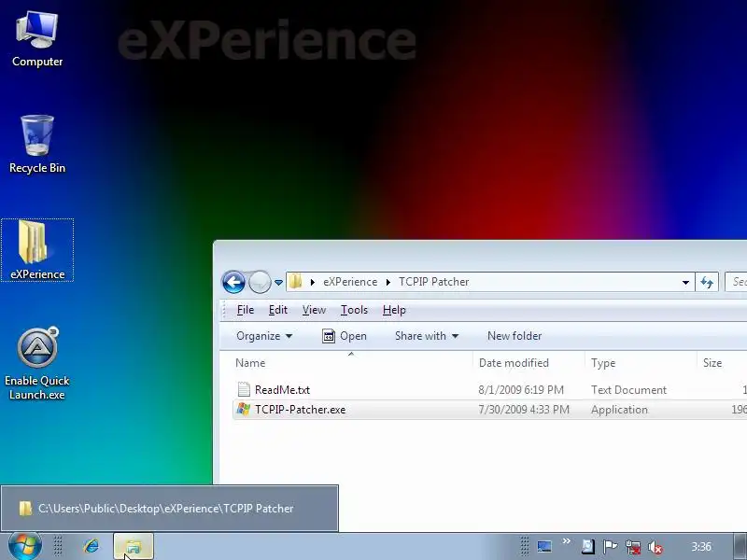
Task: Click the TCPIP Patcher taskbar preview entry
Action: [x=169, y=508]
